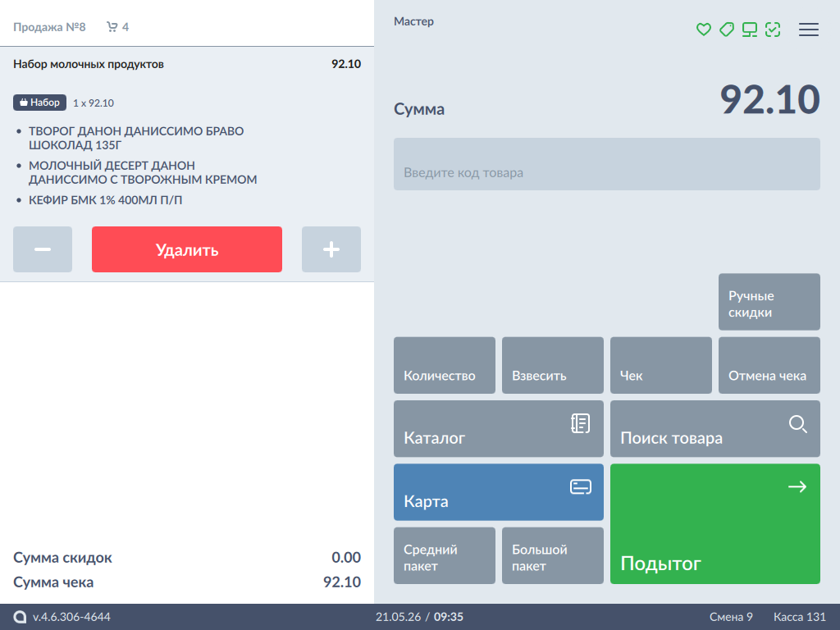
Task: Proceed to Подытог subtotal
Action: pyautogui.click(x=714, y=523)
